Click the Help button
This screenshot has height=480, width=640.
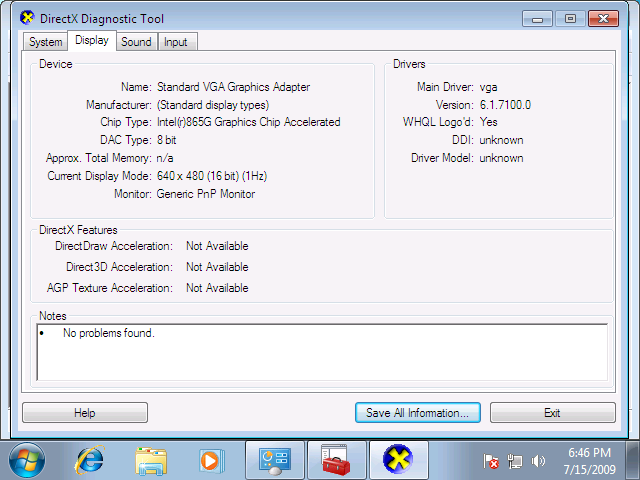[85, 413]
